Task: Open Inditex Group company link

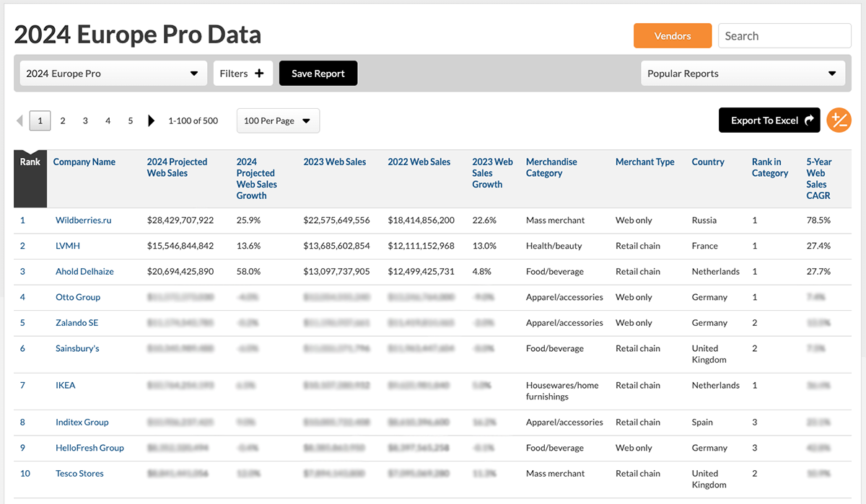Action: [82, 423]
